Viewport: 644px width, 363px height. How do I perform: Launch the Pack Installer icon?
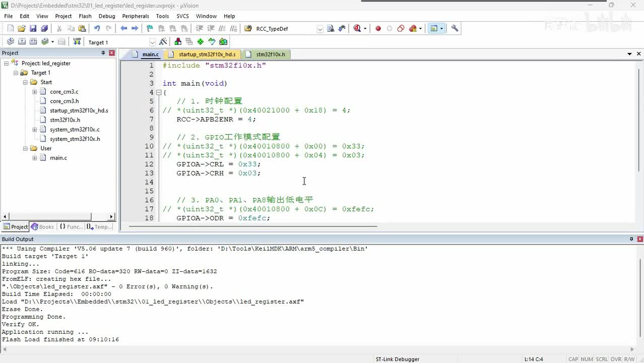223,42
